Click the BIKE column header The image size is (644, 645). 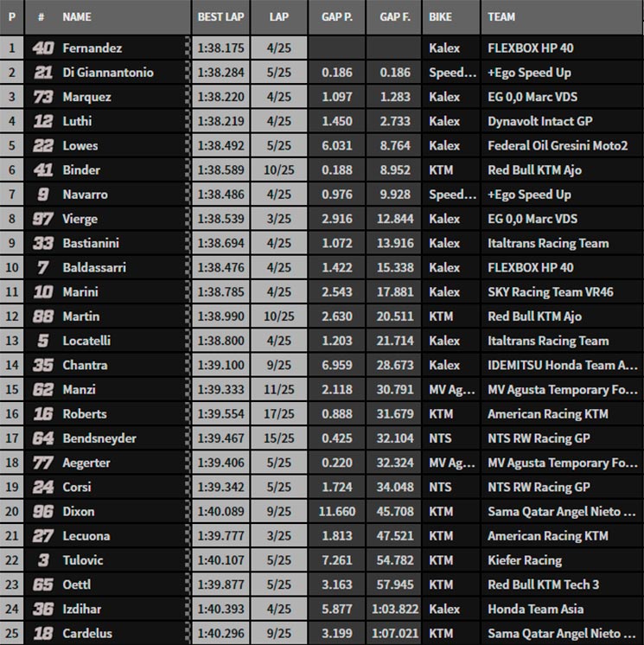pos(440,17)
